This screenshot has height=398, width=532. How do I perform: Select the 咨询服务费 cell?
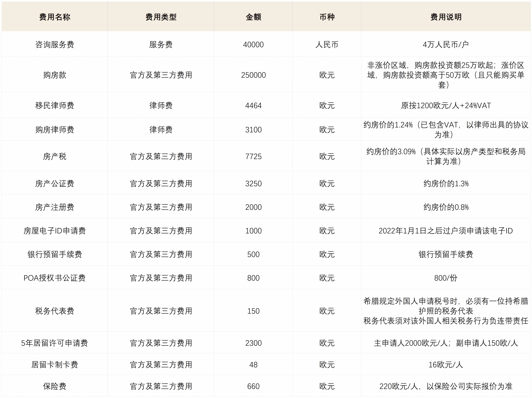click(55, 45)
